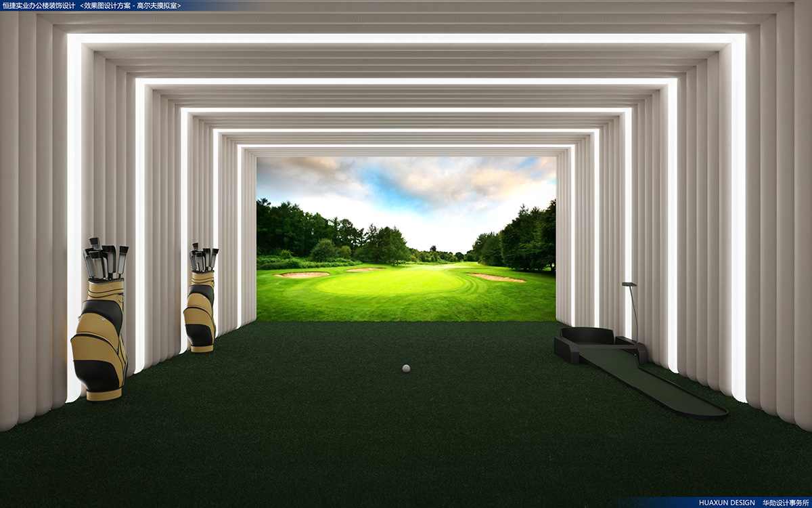Click the middle sand bunker on the screen
The height and width of the screenshot is (508, 812).
pos(365,270)
